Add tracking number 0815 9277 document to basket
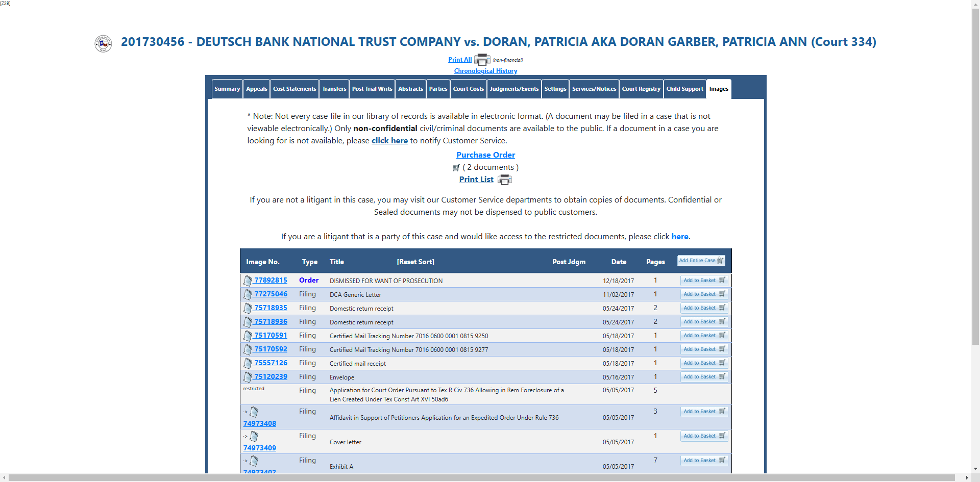Image resolution: width=980 pixels, height=482 pixels. 704,349
